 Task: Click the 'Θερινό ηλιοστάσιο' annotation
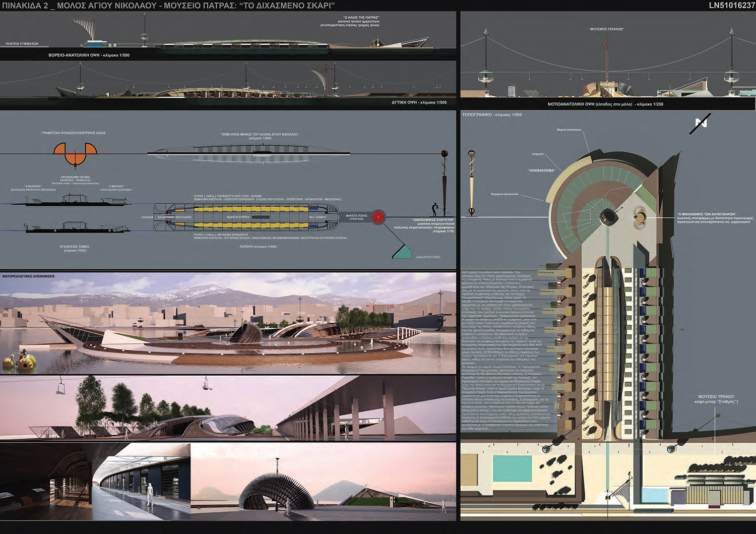[x=569, y=130]
